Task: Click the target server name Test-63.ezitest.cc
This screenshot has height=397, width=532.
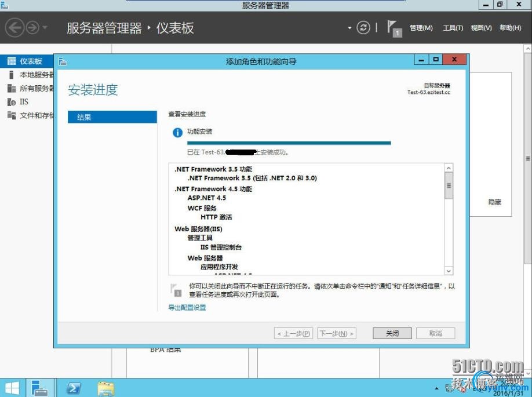Action: click(x=428, y=92)
